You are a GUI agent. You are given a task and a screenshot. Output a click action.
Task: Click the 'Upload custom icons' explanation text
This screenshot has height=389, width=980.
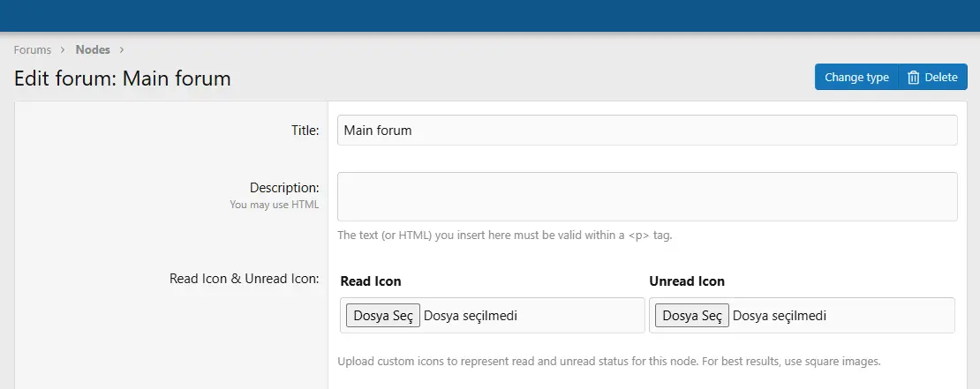pyautogui.click(x=609, y=362)
